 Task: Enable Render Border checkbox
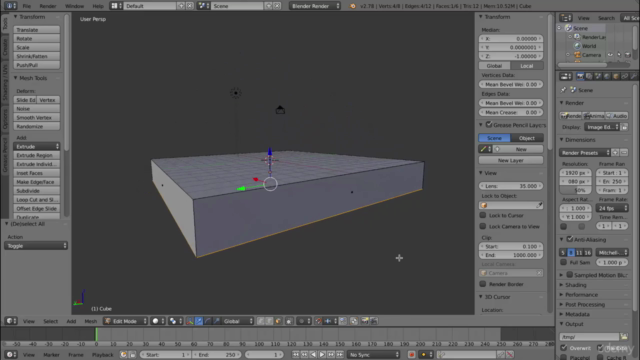pos(483,284)
